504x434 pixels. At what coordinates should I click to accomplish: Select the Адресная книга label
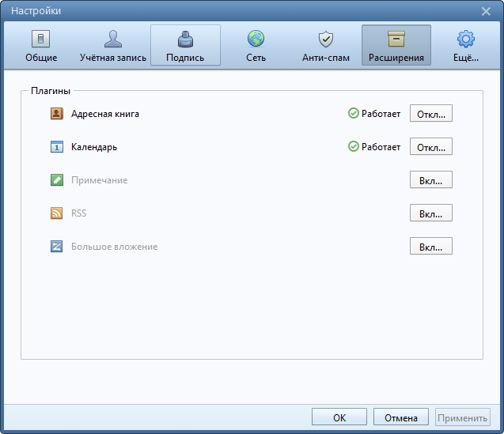[x=105, y=114]
